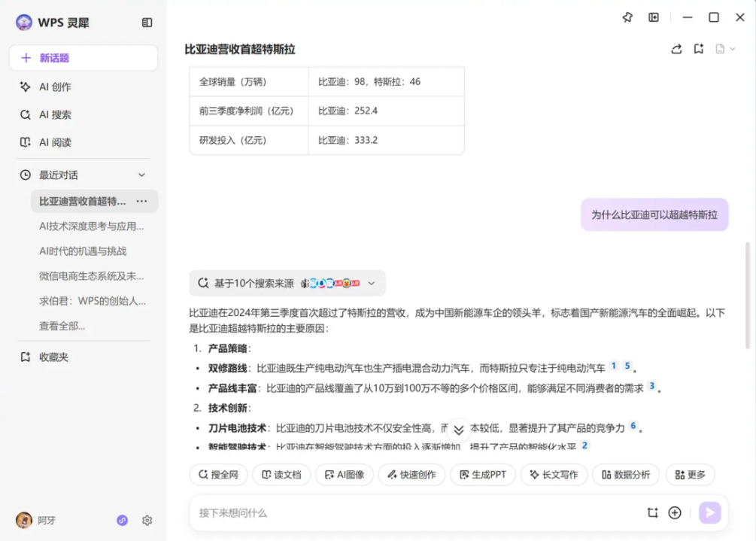Pin the window with pushpin icon
This screenshot has height=541, width=756.
coord(627,17)
